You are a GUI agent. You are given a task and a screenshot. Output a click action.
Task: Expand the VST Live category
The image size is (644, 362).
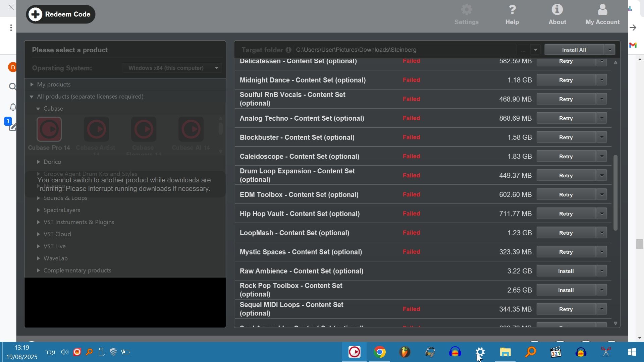[x=38, y=246]
